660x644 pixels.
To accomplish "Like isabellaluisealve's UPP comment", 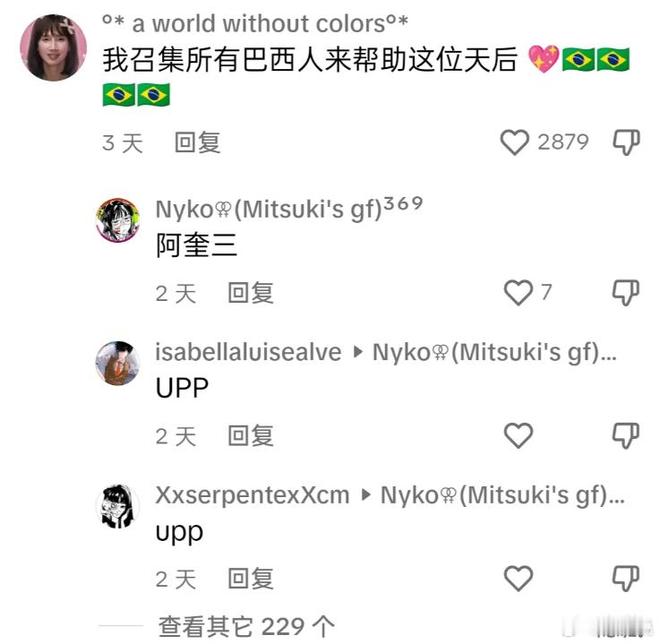I will (519, 435).
